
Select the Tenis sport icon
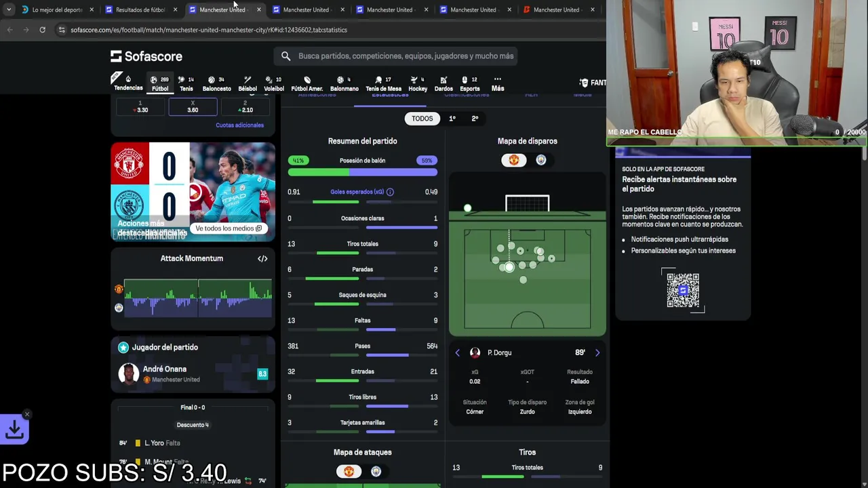pos(186,83)
